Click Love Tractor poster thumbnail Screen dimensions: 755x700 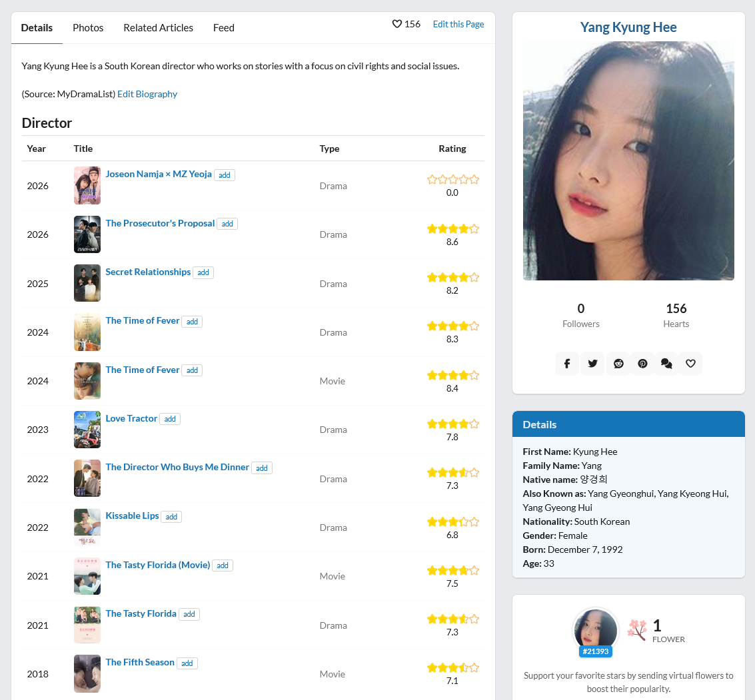point(87,430)
